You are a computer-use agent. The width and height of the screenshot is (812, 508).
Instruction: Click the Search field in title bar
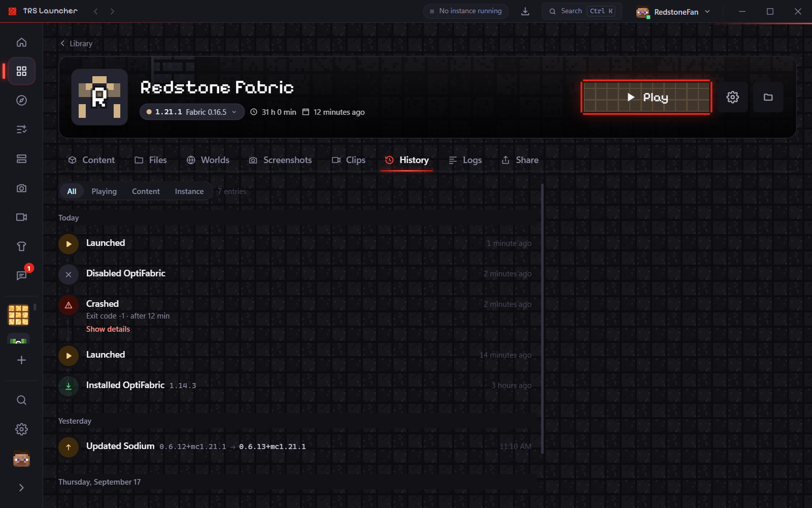582,11
